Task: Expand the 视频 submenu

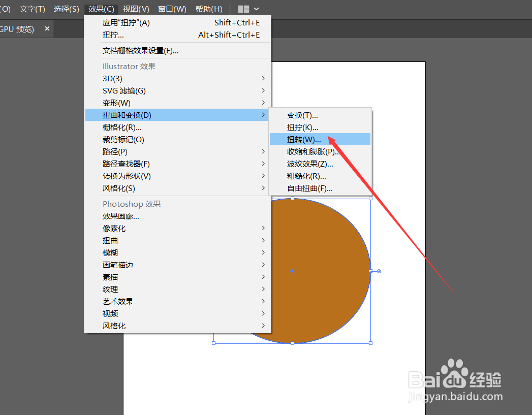Action: coord(177,313)
